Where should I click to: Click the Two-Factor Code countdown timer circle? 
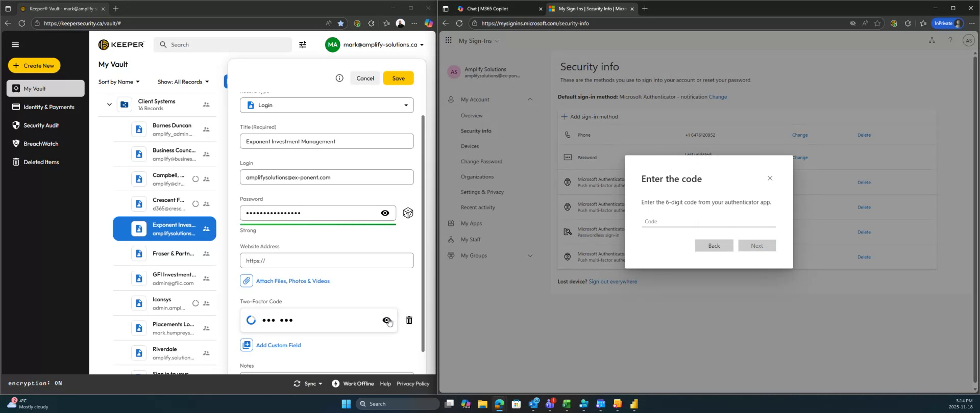click(251, 320)
